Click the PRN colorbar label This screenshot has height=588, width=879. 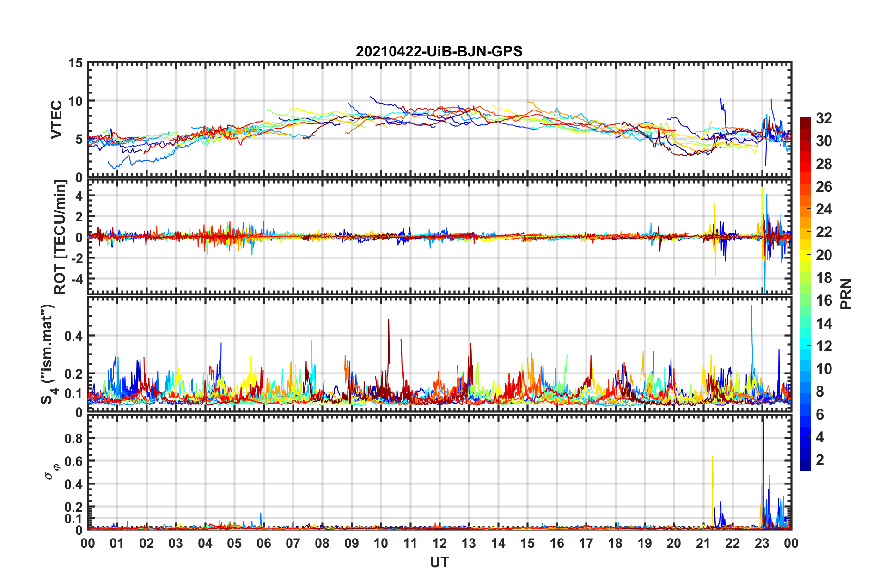tap(846, 294)
